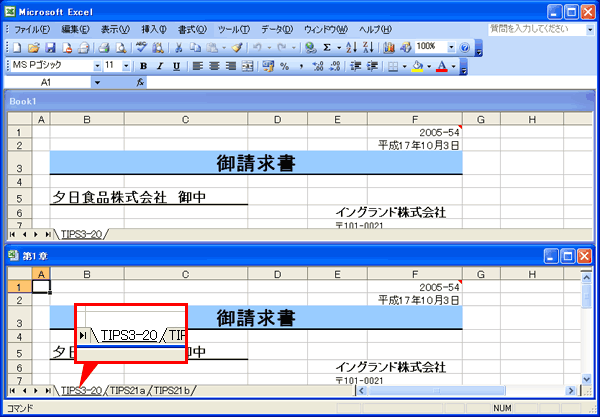Click the Cut scissors icon
The image size is (600, 417).
point(178,47)
